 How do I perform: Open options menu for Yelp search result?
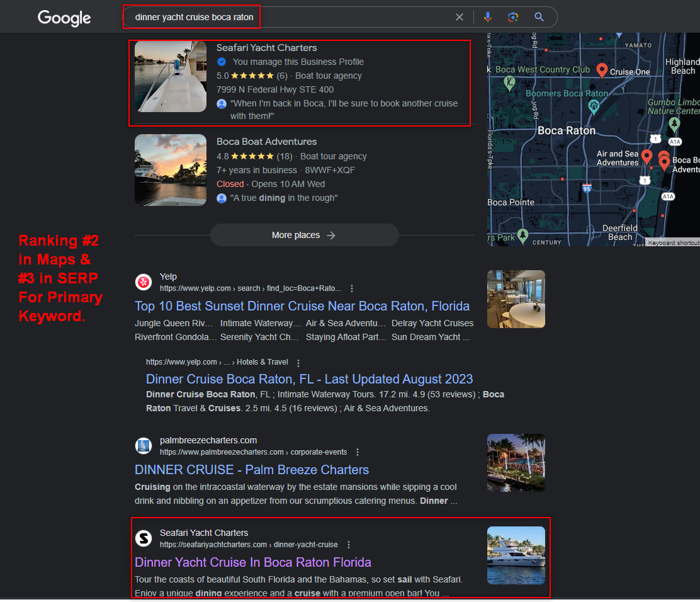point(352,288)
